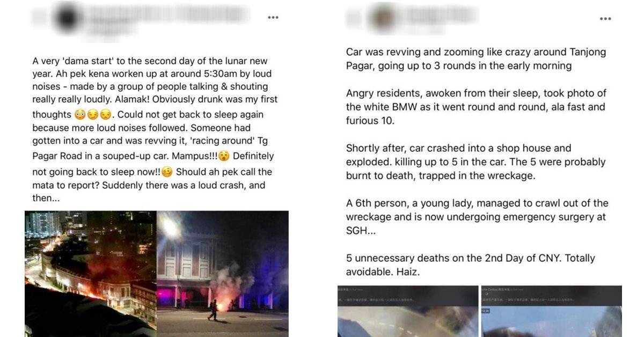Open the right post's three-dot options menu

605,19
